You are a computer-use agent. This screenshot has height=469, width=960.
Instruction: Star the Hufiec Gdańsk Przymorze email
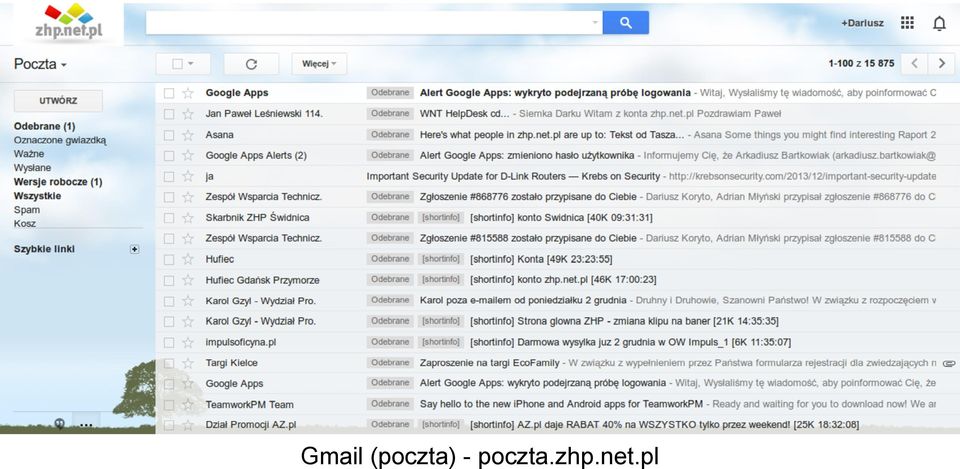188,280
